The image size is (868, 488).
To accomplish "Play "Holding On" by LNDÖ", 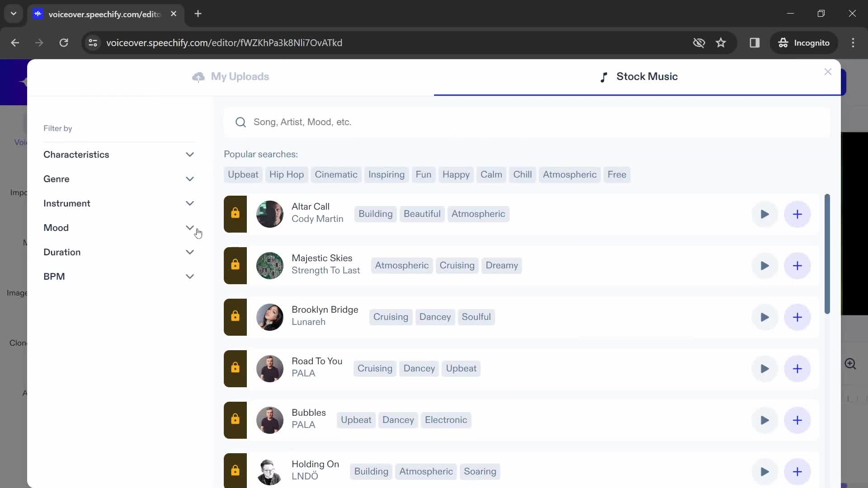I will pyautogui.click(x=764, y=472).
